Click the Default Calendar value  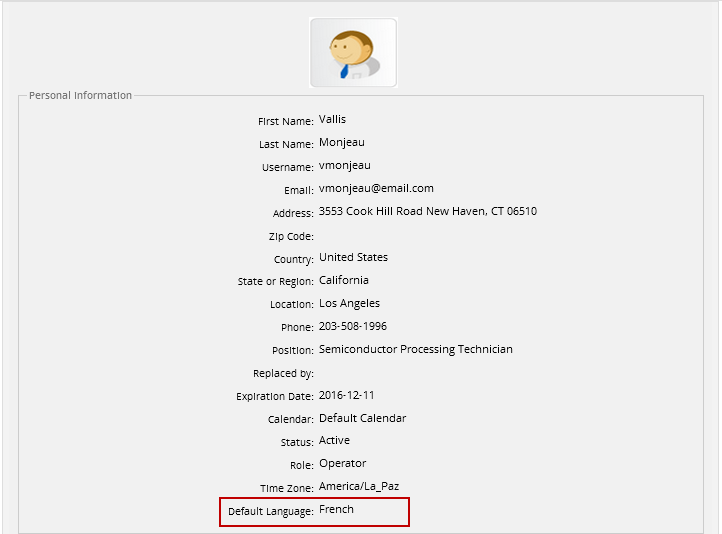[362, 419]
